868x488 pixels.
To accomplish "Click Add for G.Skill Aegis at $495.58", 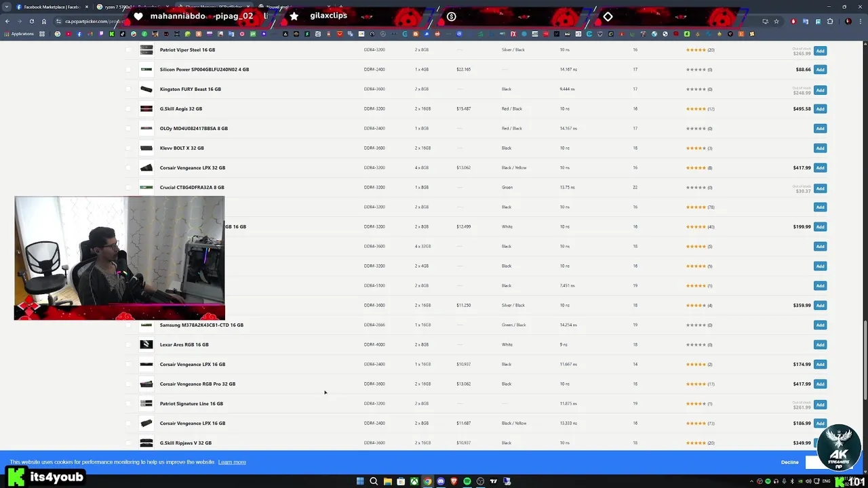I will click(x=820, y=108).
